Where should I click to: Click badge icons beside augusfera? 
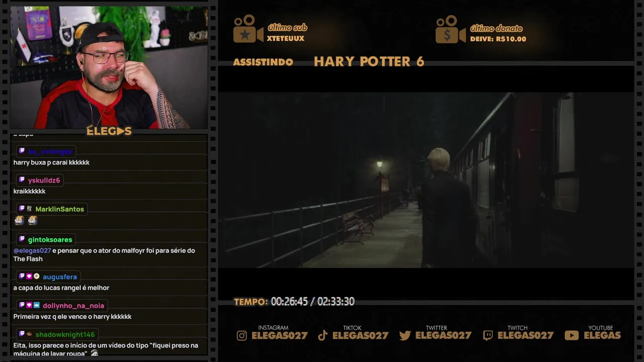29,277
